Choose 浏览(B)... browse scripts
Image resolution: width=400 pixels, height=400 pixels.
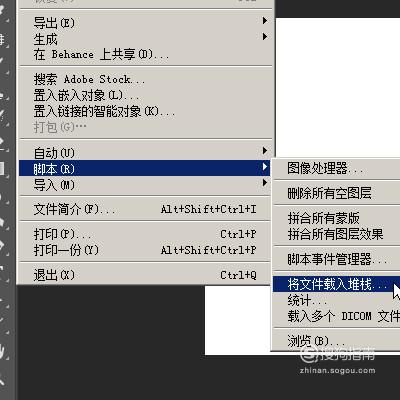tap(337, 341)
